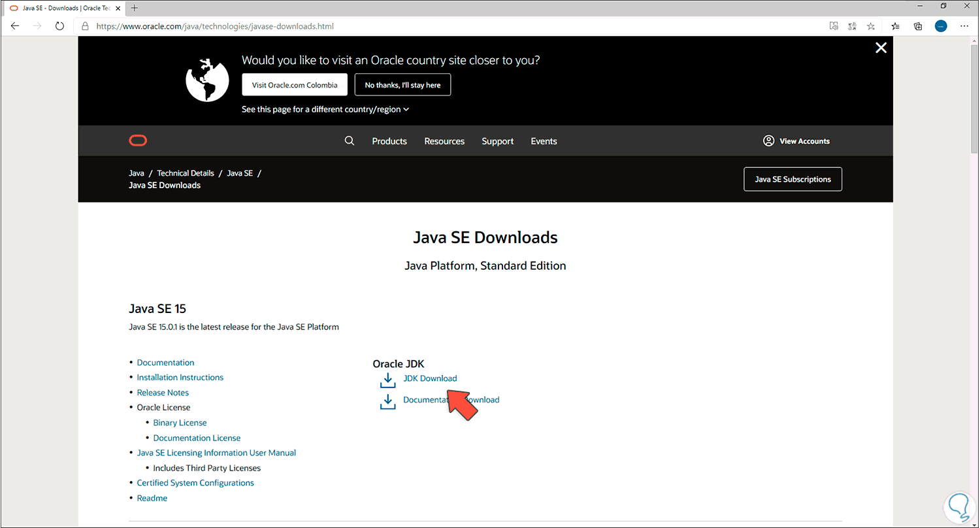Open the blue profile avatar

click(941, 26)
